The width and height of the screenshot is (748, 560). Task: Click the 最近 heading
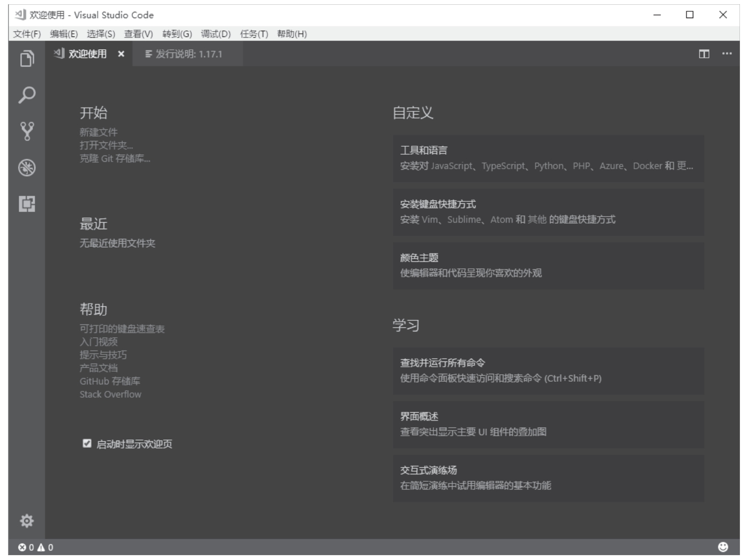tap(93, 224)
